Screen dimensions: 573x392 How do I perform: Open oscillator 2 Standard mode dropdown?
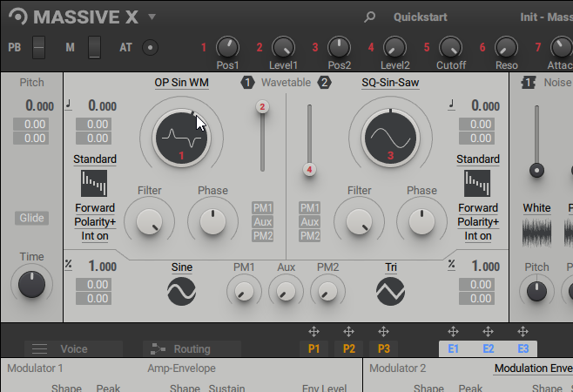coord(478,159)
